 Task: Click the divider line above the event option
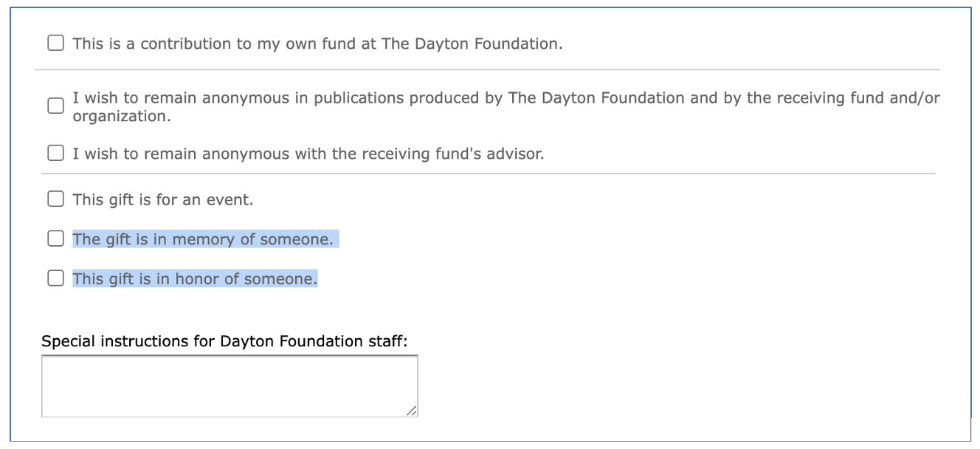[x=487, y=174]
